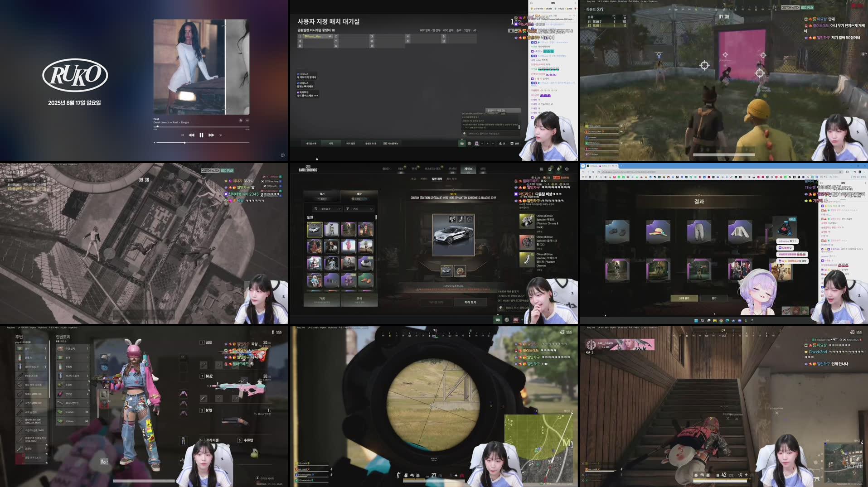Screen dimensions: 868x487
Task: Open the 패스 tab in PUBG menu
Action: point(401,169)
